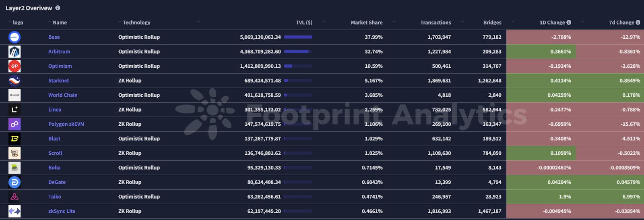This screenshot has width=644, height=220.
Task: Click the Base chain logo icon
Action: point(14,37)
